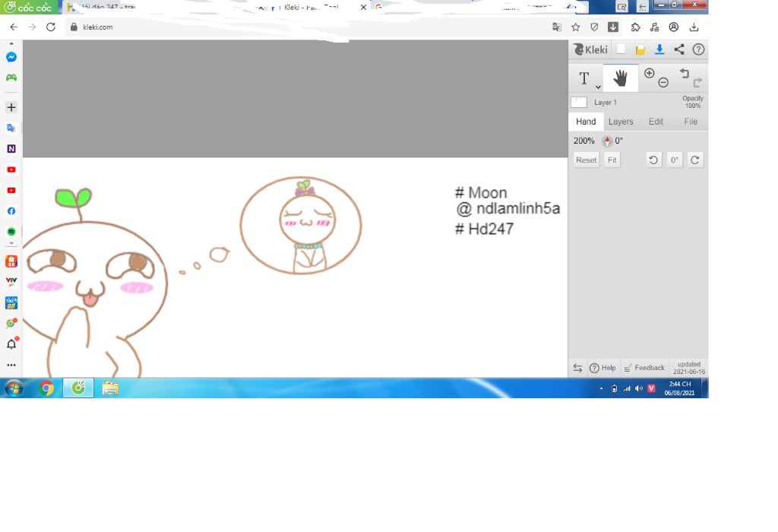
Task: Open the VTV sidebar shortcut
Action: [x=11, y=281]
